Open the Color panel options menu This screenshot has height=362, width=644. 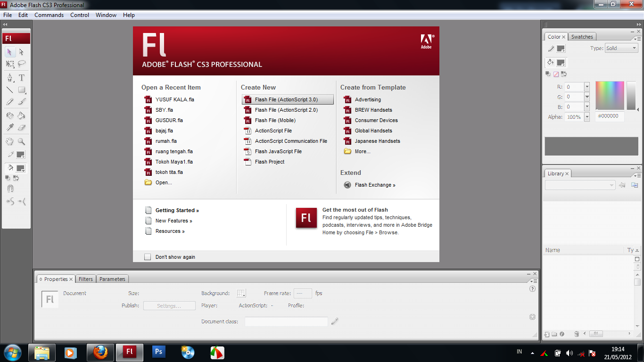pos(637,38)
